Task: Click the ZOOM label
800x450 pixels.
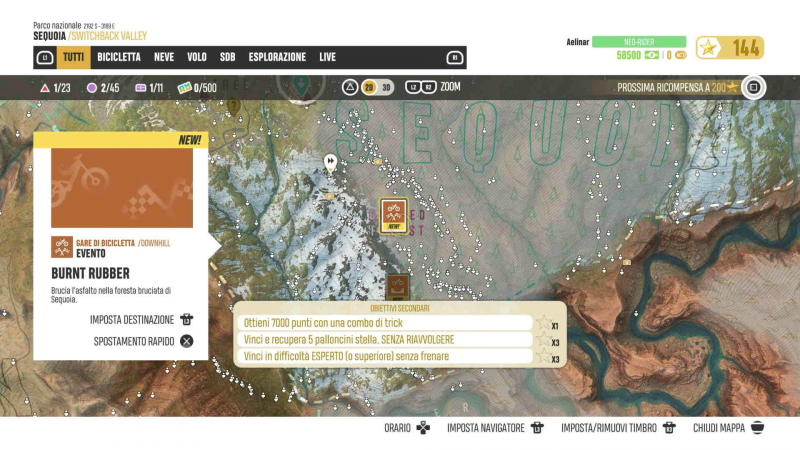Action: (x=450, y=87)
